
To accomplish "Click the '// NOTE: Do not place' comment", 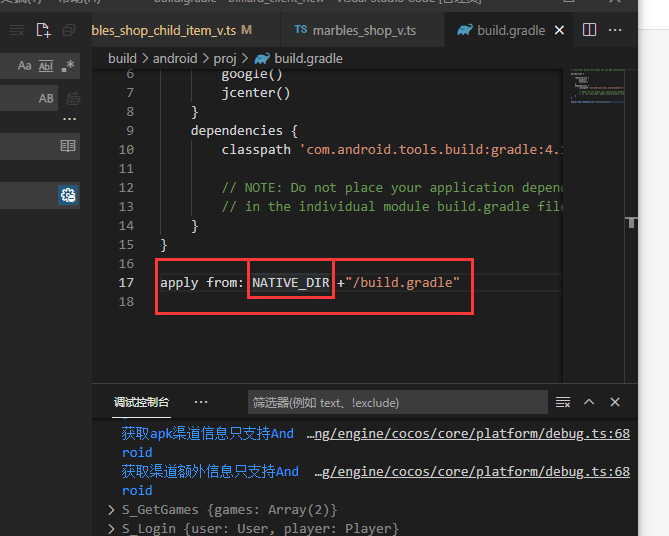I will pos(392,188).
